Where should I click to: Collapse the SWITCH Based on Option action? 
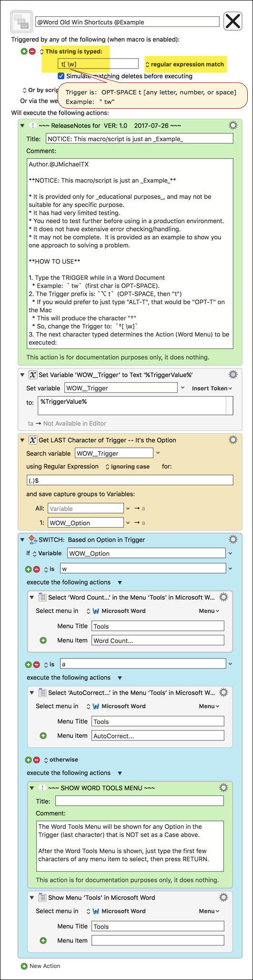point(22,540)
